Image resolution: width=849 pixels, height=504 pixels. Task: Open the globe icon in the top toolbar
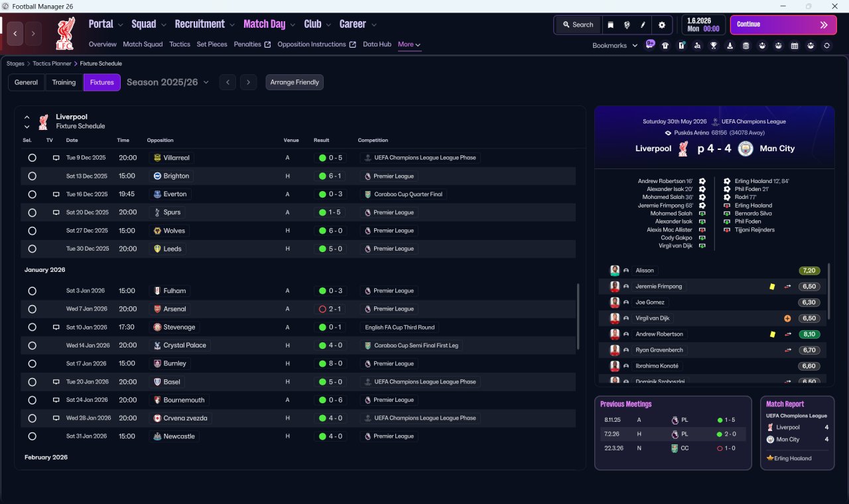point(627,25)
